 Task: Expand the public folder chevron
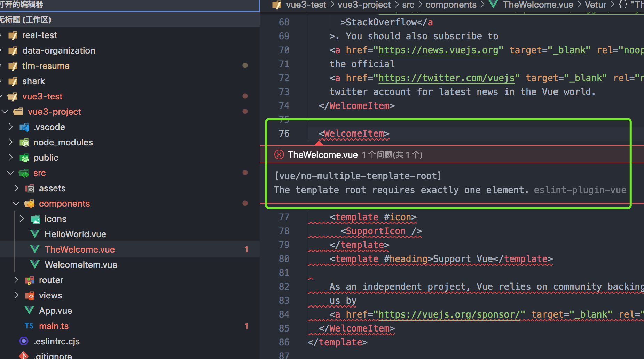pyautogui.click(x=11, y=158)
